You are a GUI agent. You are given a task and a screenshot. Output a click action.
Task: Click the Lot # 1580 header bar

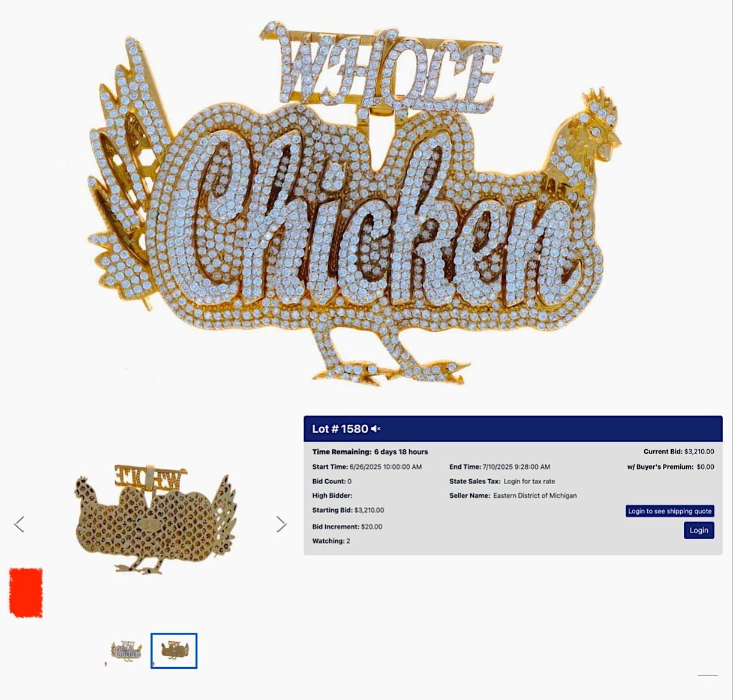[x=513, y=429]
